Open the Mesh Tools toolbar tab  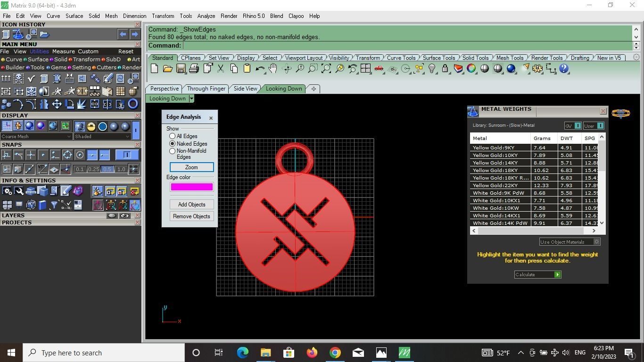510,58
